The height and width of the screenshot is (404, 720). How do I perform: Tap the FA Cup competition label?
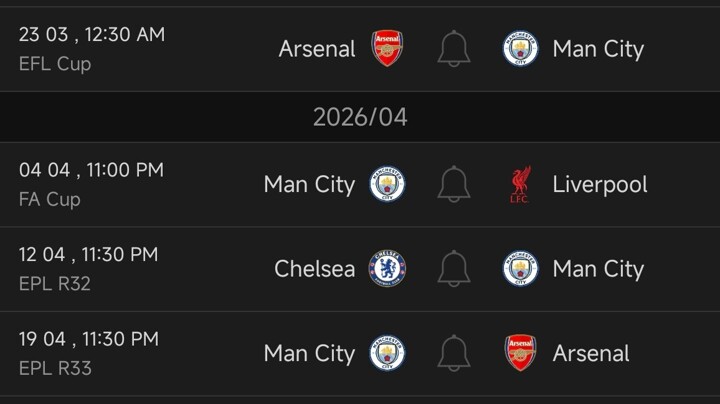pyautogui.click(x=50, y=199)
